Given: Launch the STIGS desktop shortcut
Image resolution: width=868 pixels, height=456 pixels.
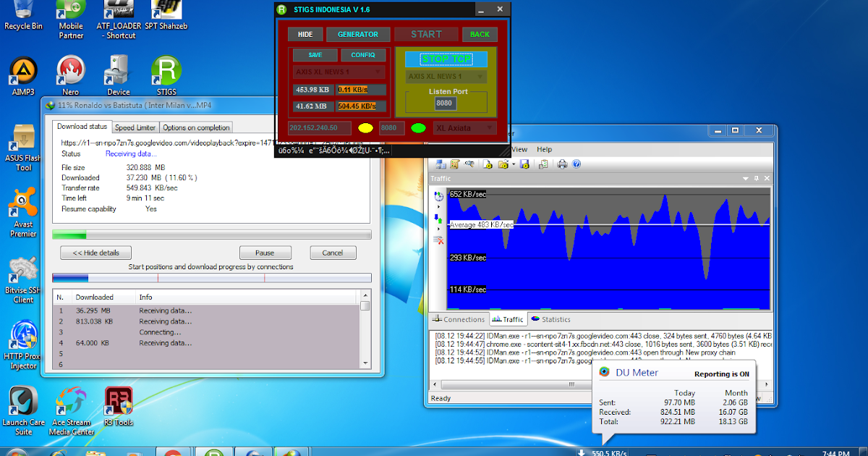Looking at the screenshot, I should pyautogui.click(x=166, y=77).
